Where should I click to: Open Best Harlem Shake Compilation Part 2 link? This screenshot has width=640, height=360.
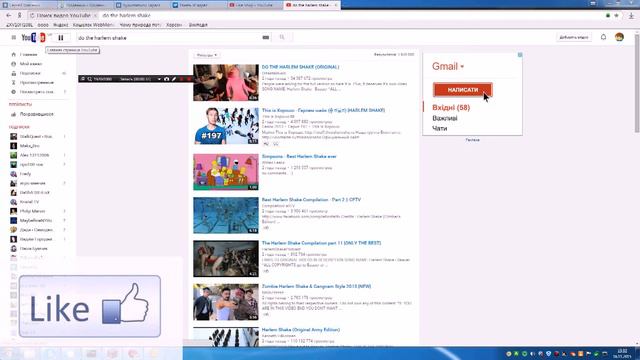pos(311,200)
